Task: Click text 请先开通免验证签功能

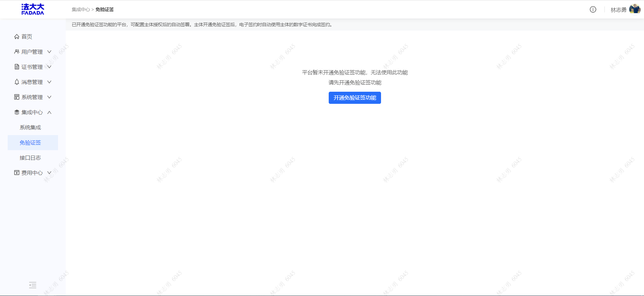Action: coord(355,83)
